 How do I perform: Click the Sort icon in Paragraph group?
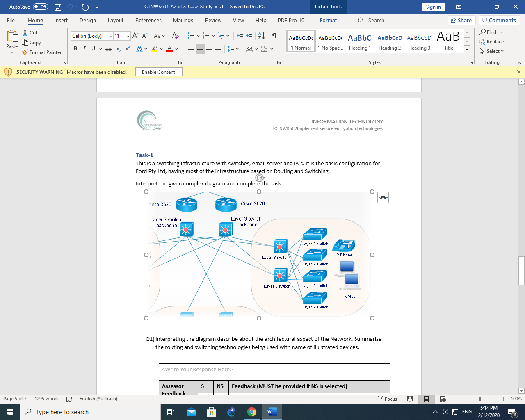pos(261,36)
